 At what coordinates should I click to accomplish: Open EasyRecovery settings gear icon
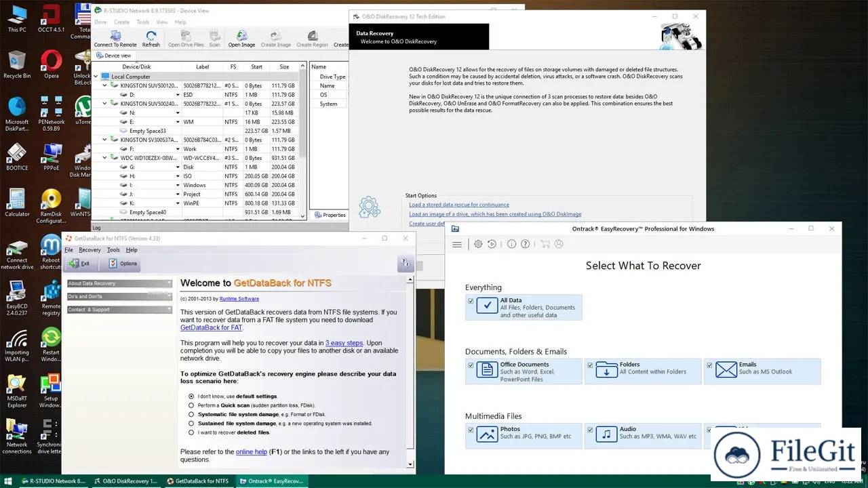coord(478,244)
